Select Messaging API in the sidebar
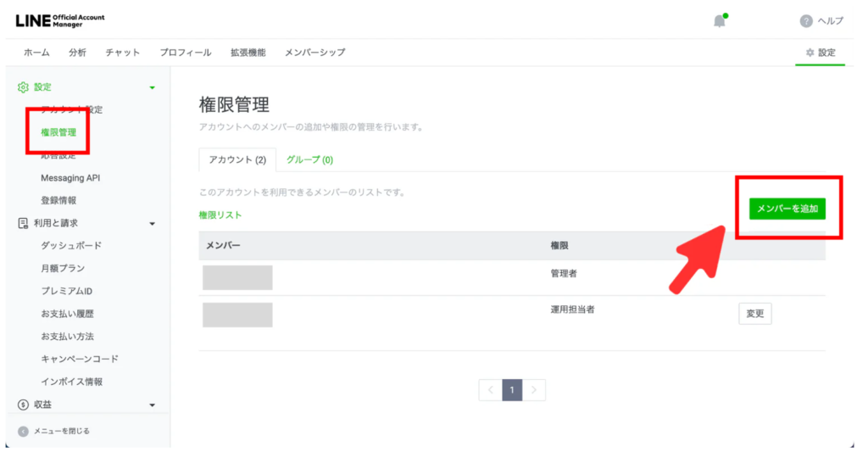Viewport: 868px width, 452px height. click(x=76, y=178)
